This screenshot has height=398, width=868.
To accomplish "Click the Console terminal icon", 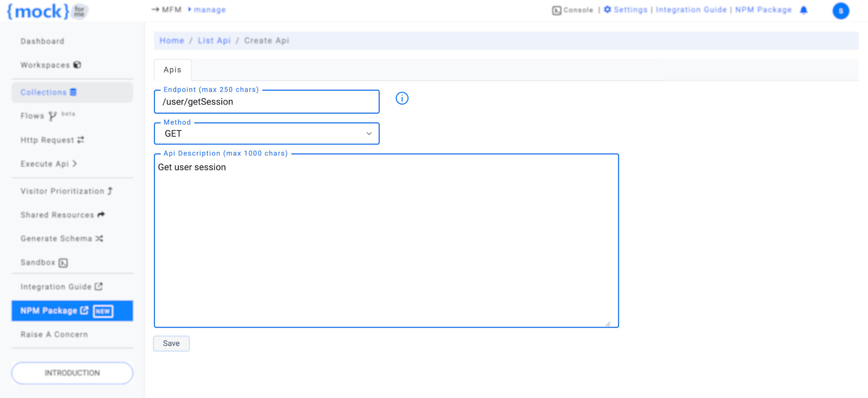I will (556, 10).
